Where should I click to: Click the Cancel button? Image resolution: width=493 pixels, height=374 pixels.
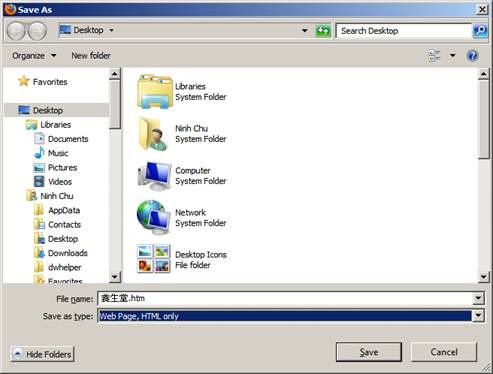pyautogui.click(x=444, y=352)
